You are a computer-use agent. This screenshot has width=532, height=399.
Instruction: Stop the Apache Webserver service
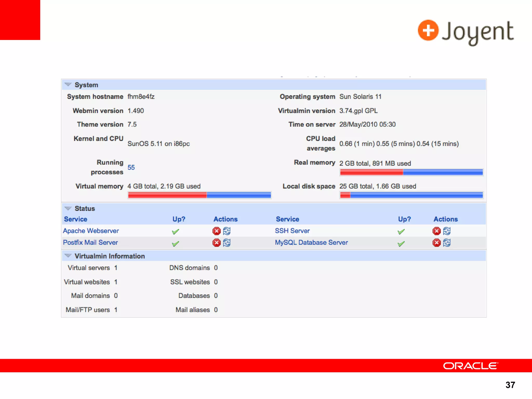216,231
